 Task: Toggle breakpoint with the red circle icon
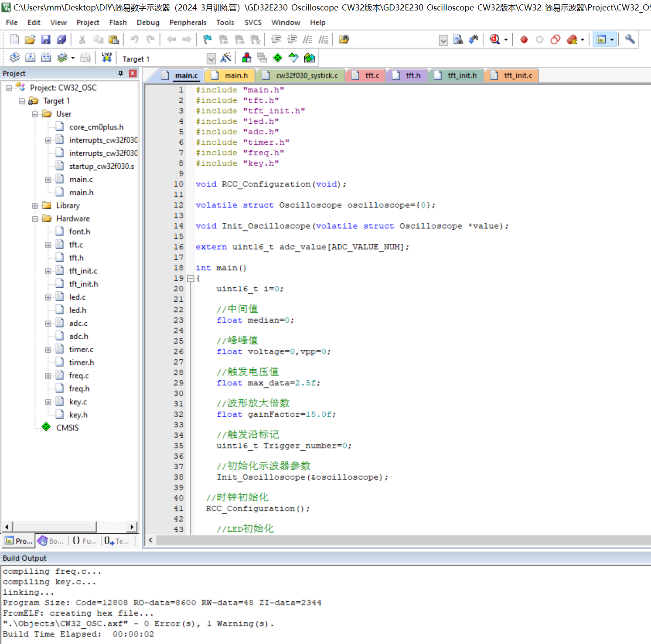pos(524,40)
